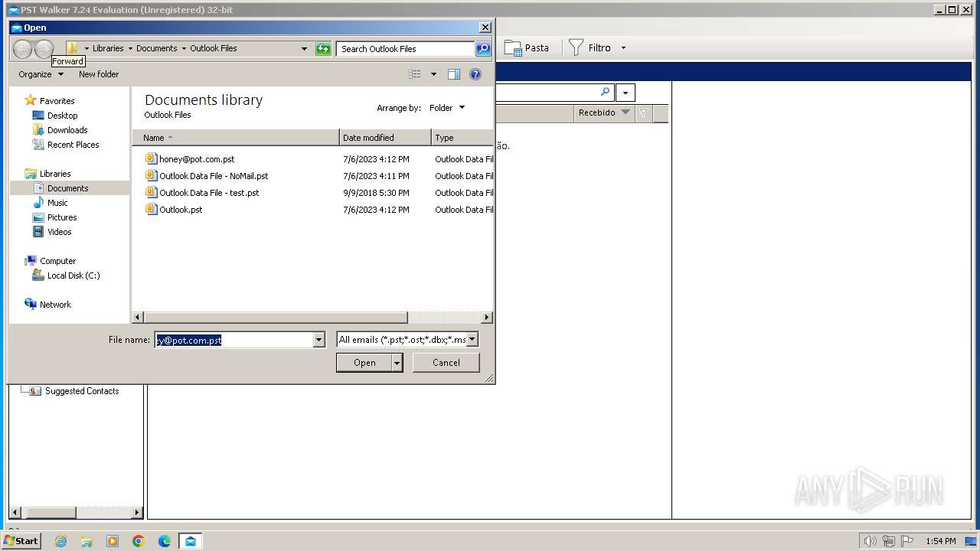The width and height of the screenshot is (980, 551).
Task: Click Libraries segment in address bar
Action: pos(108,48)
